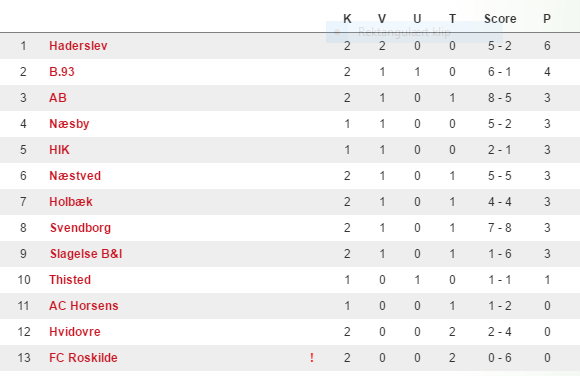Screen dimensions: 580x376
Task: Click the red exclamation mark by FC Roskilde
Action: coord(312,357)
